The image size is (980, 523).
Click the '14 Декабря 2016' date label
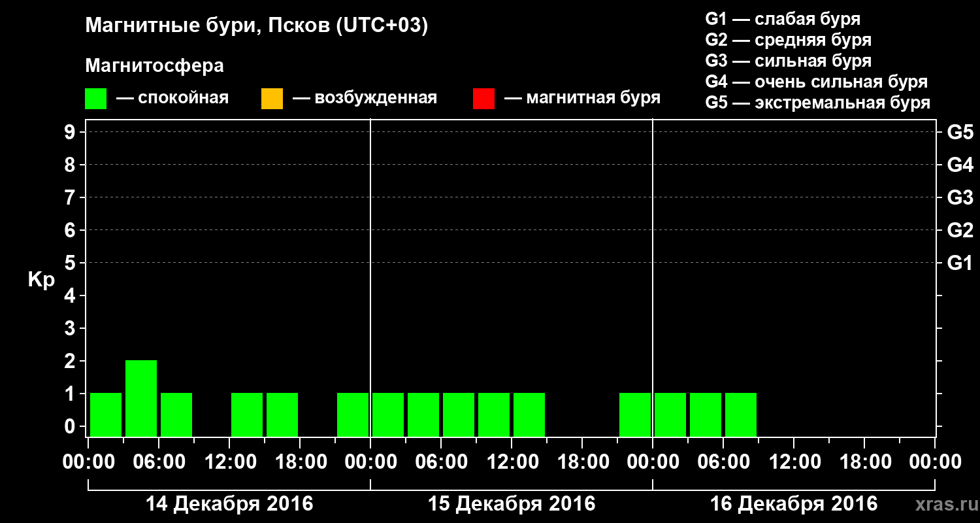tap(229, 504)
